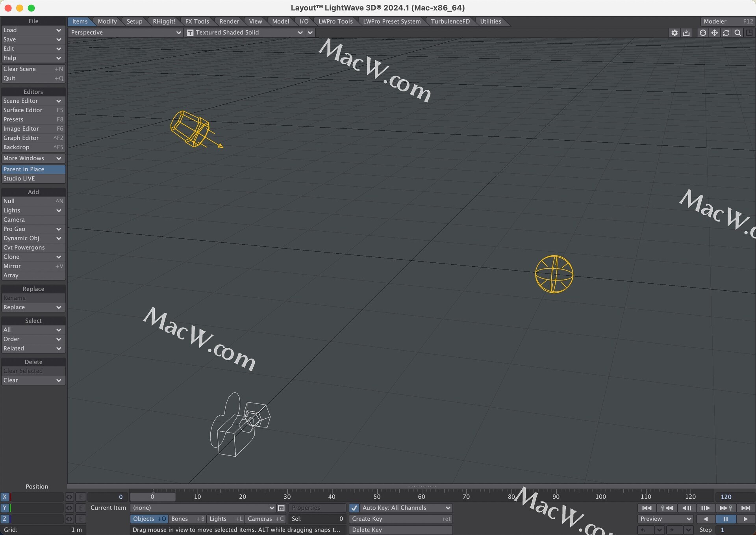Open the FX Tools tab
Screen dimensions: 756x535
pyautogui.click(x=197, y=22)
